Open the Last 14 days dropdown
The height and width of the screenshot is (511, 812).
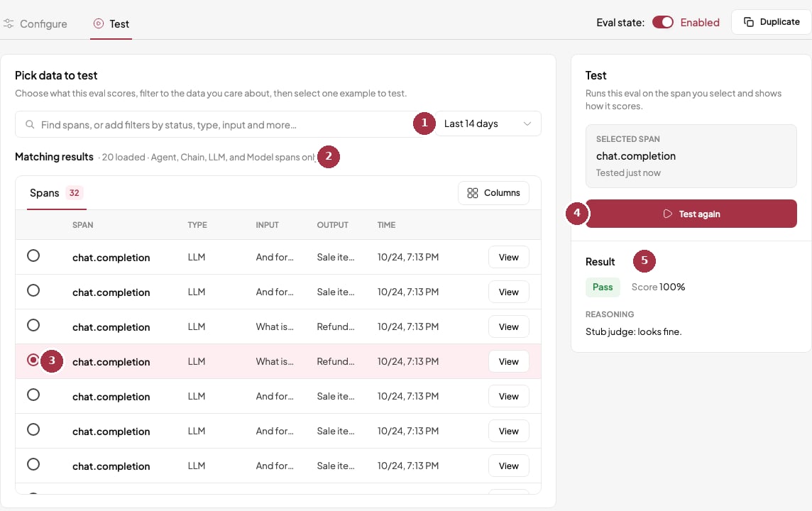coord(488,123)
